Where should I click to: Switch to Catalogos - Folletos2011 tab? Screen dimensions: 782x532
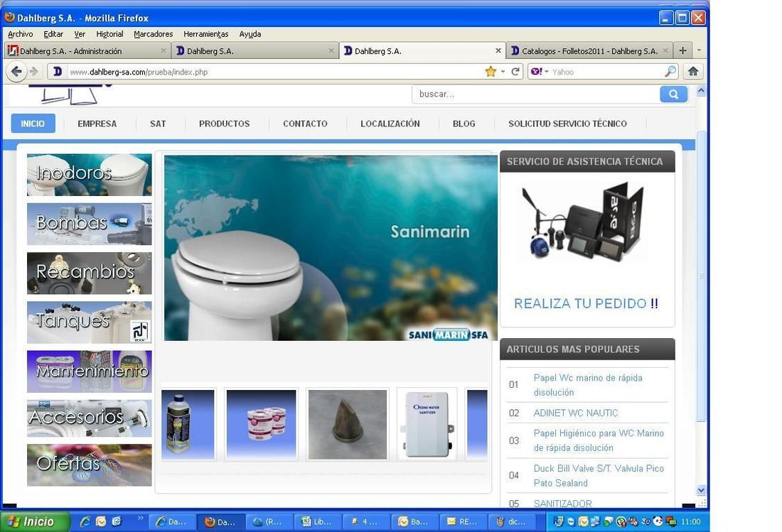(x=589, y=51)
